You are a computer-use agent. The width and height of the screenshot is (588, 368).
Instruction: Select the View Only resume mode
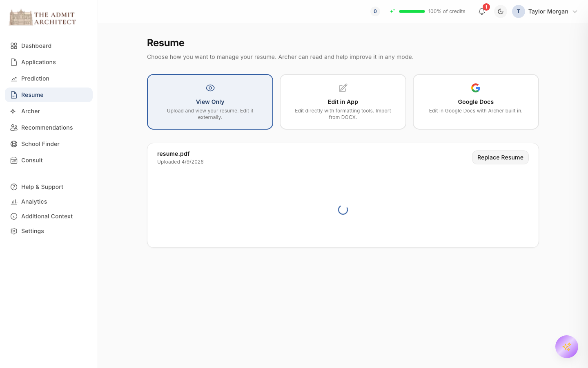point(210,102)
